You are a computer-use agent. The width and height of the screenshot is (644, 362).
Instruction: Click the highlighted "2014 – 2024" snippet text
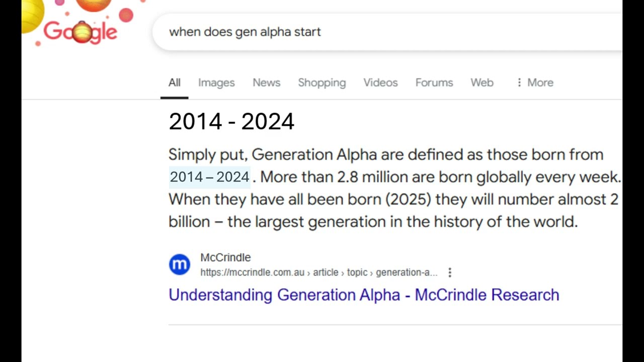pos(209,177)
